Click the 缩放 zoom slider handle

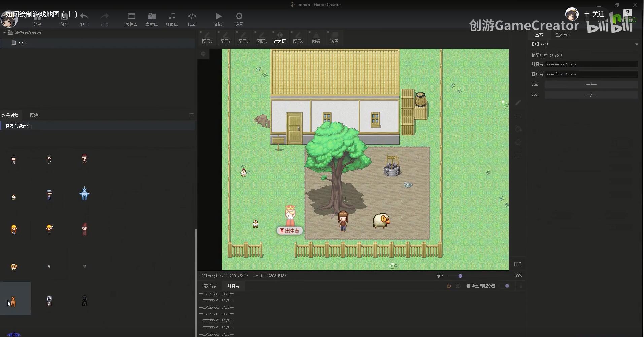460,276
